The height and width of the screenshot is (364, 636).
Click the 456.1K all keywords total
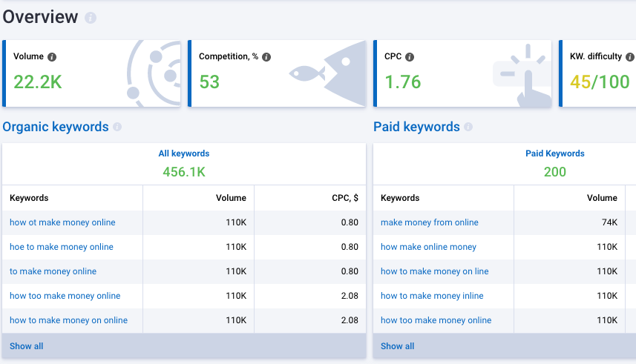click(x=184, y=172)
